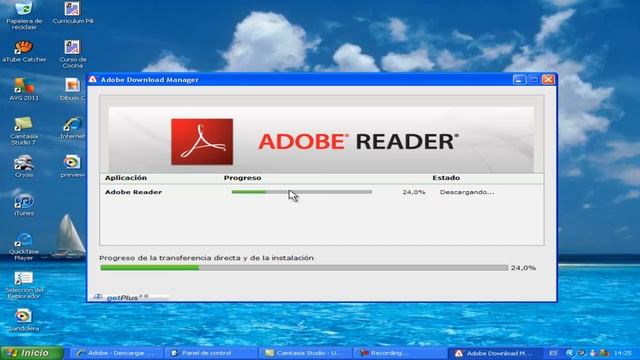640x360 pixels.
Task: Click the Adobe logo in the window title bar
Action: click(93, 79)
